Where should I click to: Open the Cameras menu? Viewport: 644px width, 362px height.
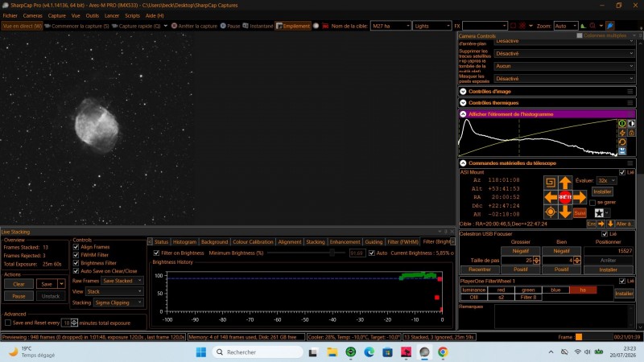coord(32,15)
